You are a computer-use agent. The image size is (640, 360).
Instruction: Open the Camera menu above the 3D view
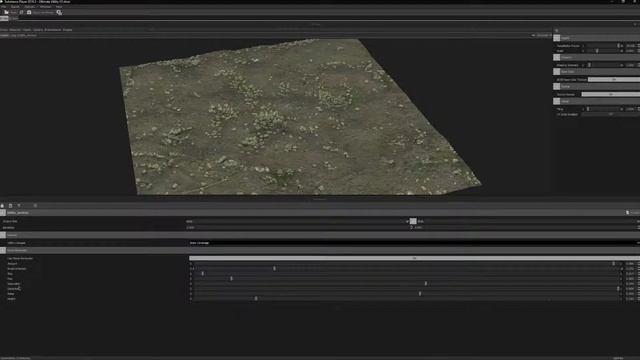pos(38,30)
